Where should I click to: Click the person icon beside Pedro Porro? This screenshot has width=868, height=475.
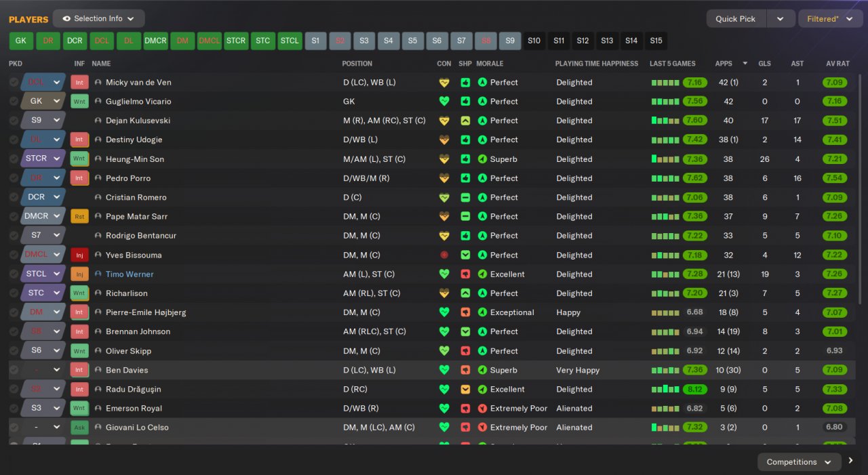[x=98, y=178]
